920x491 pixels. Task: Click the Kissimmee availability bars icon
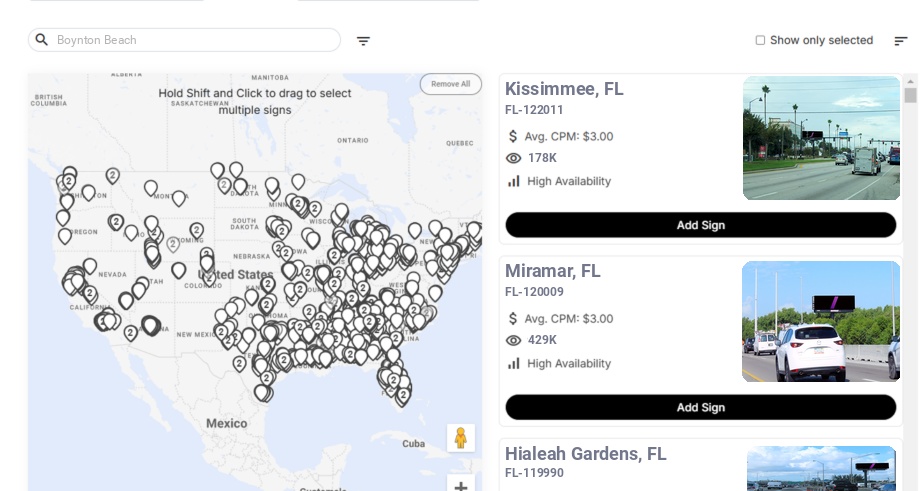point(514,181)
